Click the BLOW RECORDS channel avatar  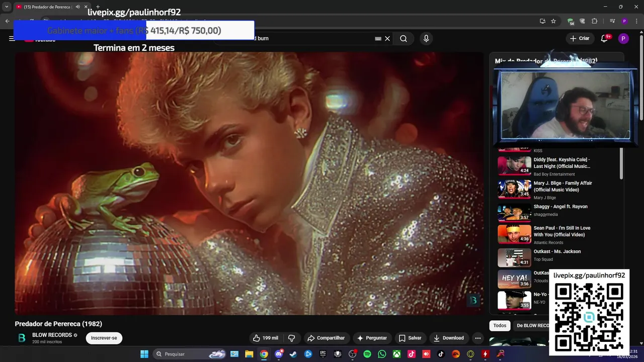pos(22,338)
